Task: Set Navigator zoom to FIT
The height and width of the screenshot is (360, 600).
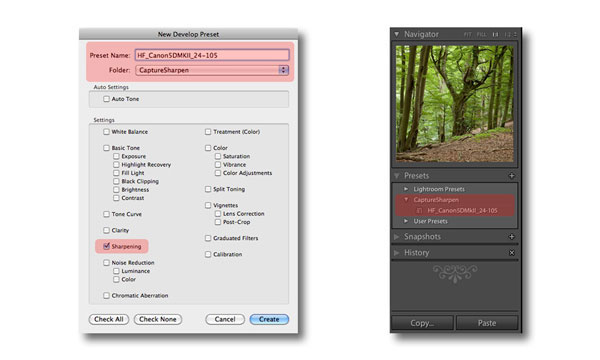Action: [468, 34]
